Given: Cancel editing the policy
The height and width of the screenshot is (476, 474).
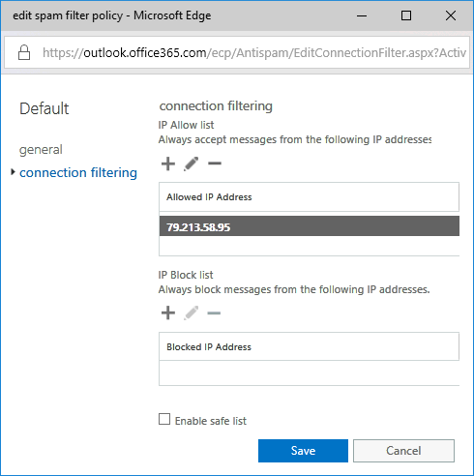Looking at the screenshot, I should coord(403,451).
